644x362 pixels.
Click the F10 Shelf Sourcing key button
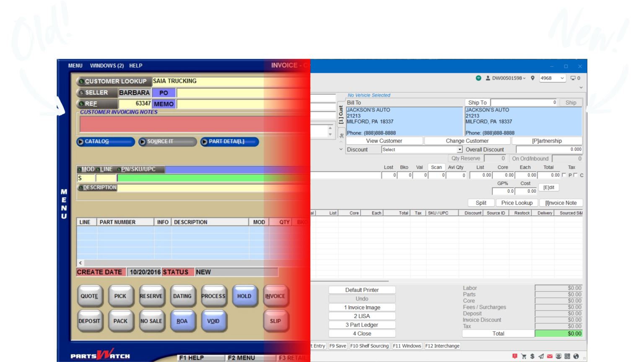369,346
